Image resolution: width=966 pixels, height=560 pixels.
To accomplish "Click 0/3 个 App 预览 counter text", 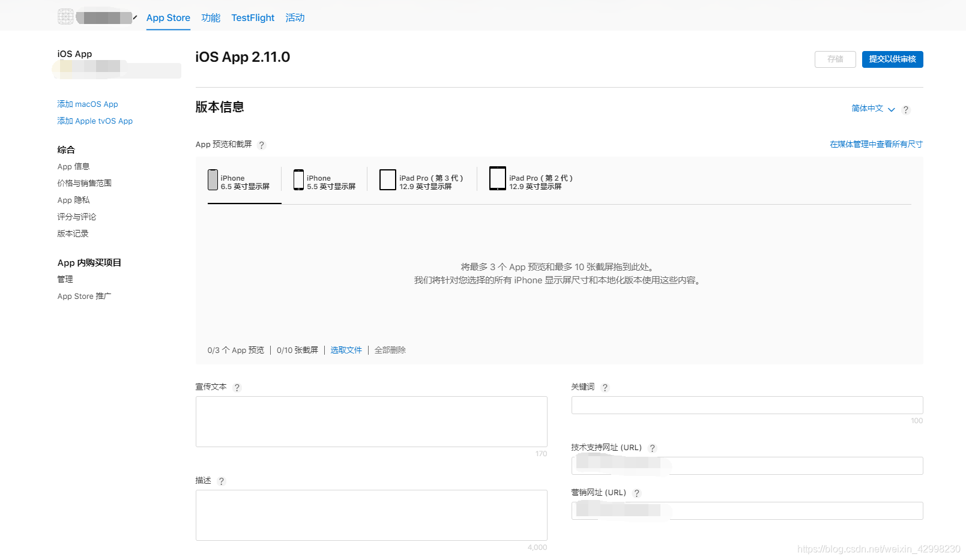I will pos(236,350).
